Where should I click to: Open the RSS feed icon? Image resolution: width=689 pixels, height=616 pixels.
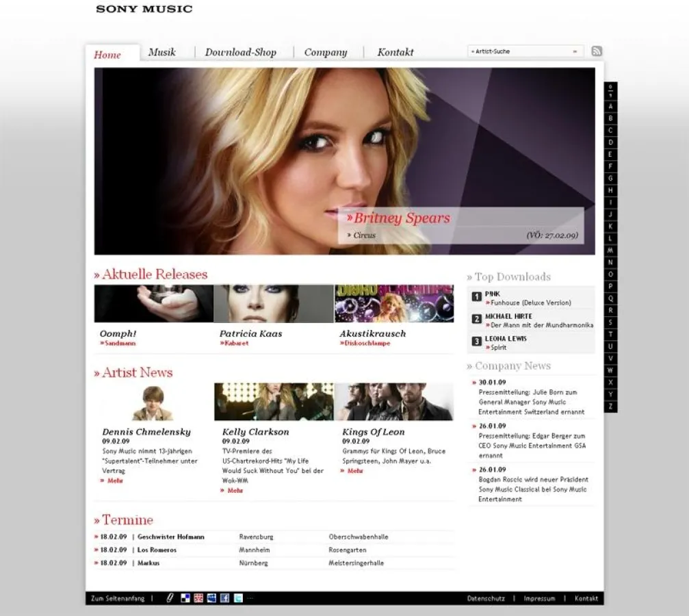[597, 51]
